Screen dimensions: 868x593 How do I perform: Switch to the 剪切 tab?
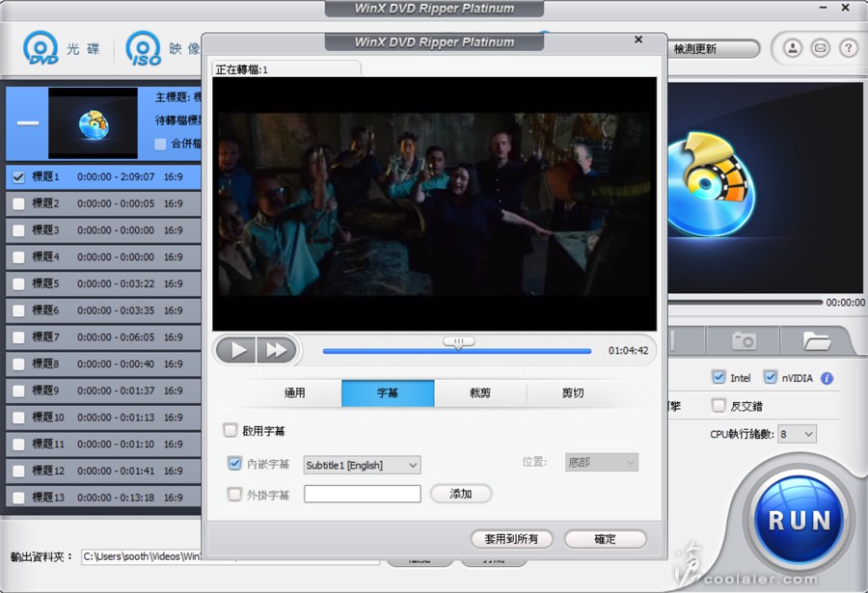[573, 393]
